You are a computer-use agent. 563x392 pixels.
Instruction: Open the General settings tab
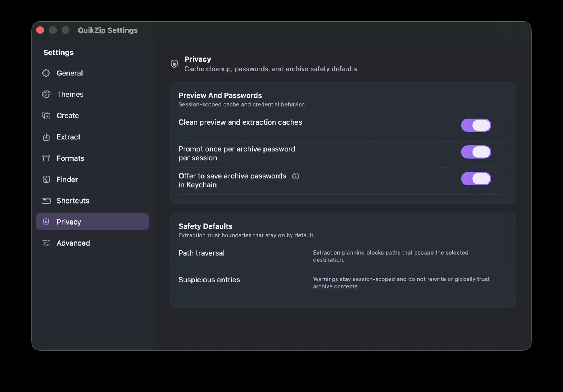(92, 73)
